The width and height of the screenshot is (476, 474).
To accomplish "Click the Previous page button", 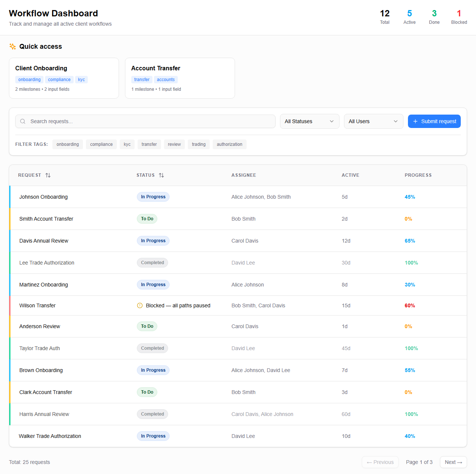I will (380, 462).
